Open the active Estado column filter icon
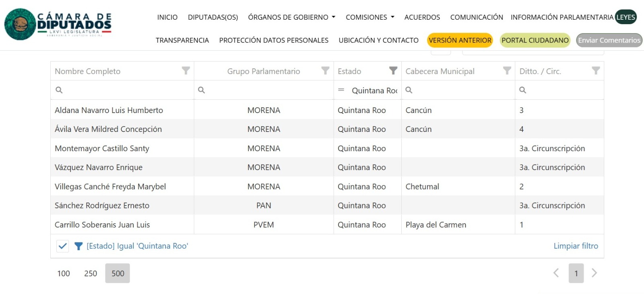 coord(393,71)
